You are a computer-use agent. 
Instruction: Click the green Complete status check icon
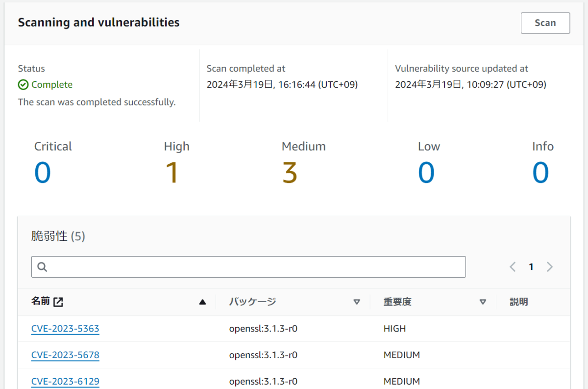[23, 85]
